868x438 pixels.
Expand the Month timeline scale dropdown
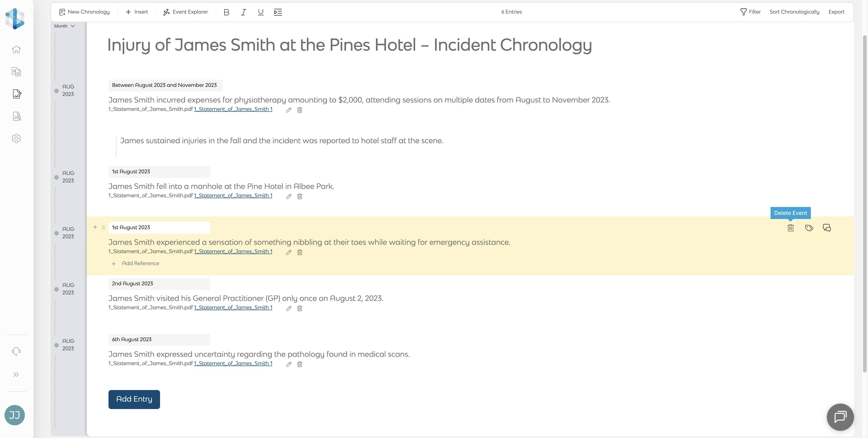(x=64, y=26)
